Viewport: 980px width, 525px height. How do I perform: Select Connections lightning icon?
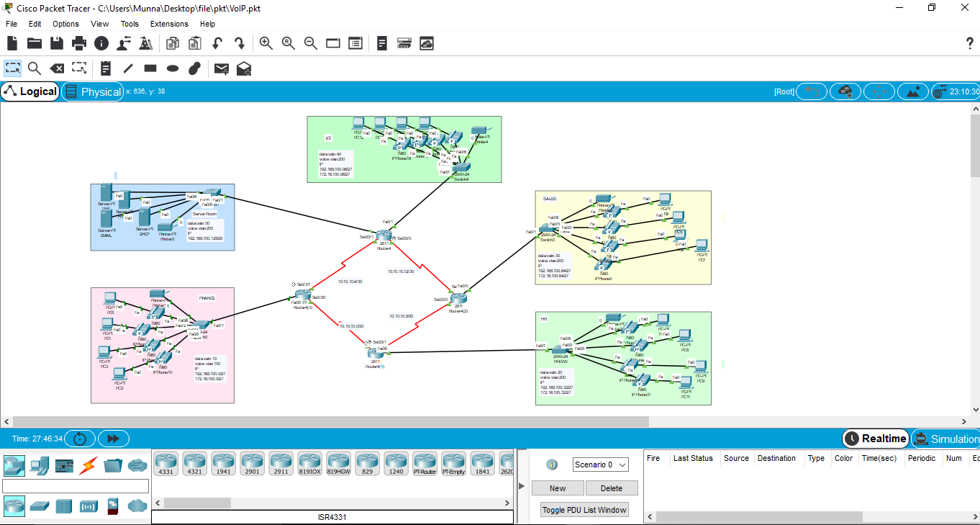point(89,465)
